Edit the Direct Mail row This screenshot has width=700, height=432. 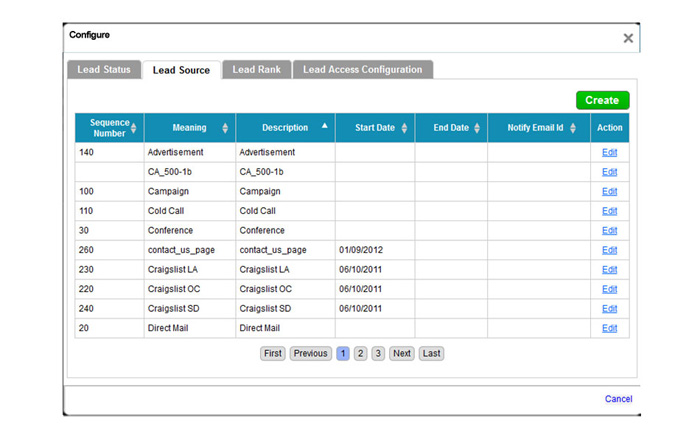pos(609,328)
